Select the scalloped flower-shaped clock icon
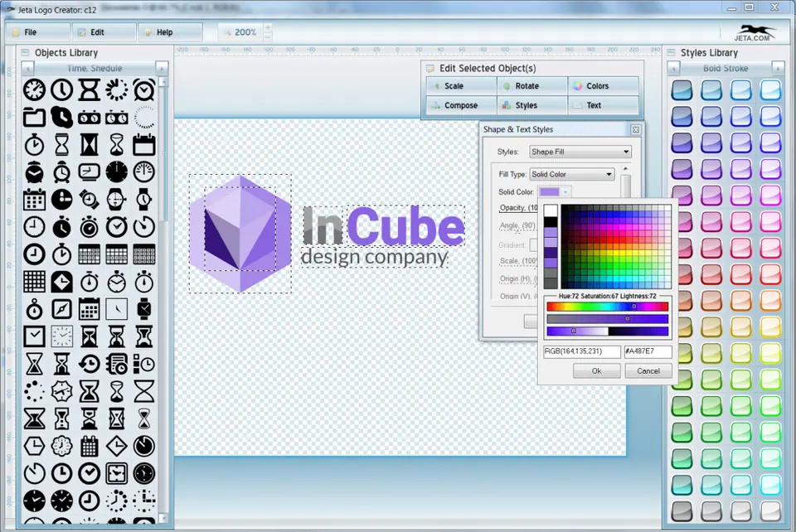The image size is (796, 532). click(x=61, y=447)
